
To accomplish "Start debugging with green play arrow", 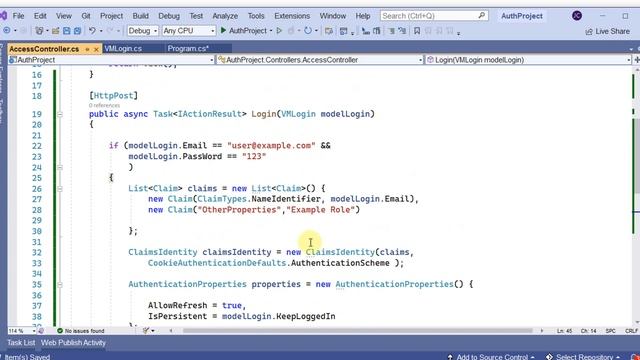I will coord(223,30).
